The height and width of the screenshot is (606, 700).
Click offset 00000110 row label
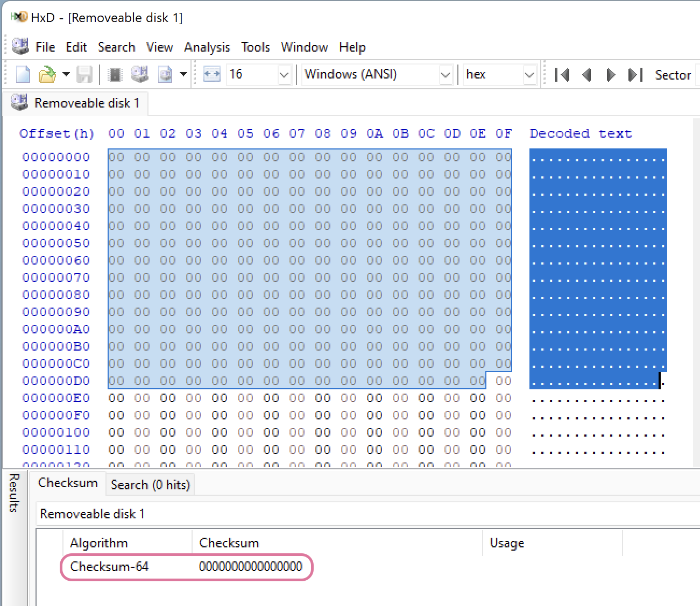[x=56, y=450]
